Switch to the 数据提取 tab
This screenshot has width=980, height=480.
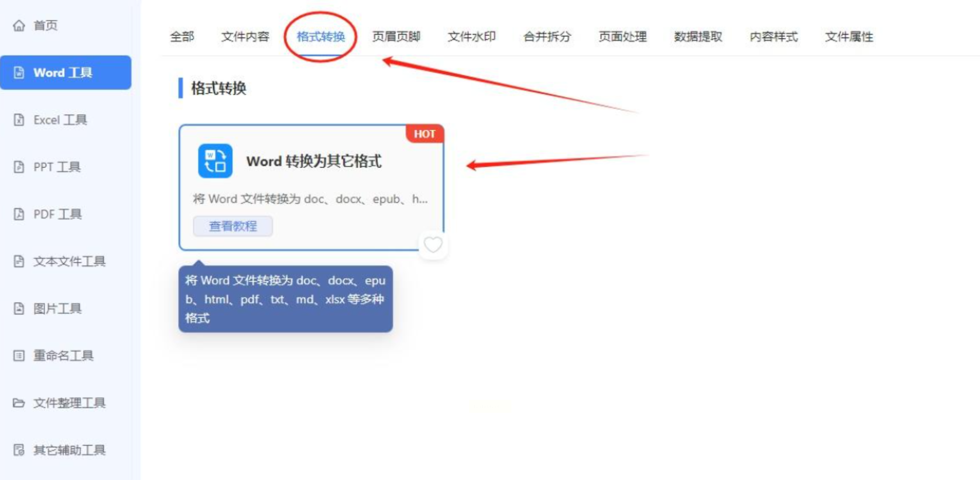[x=698, y=37]
